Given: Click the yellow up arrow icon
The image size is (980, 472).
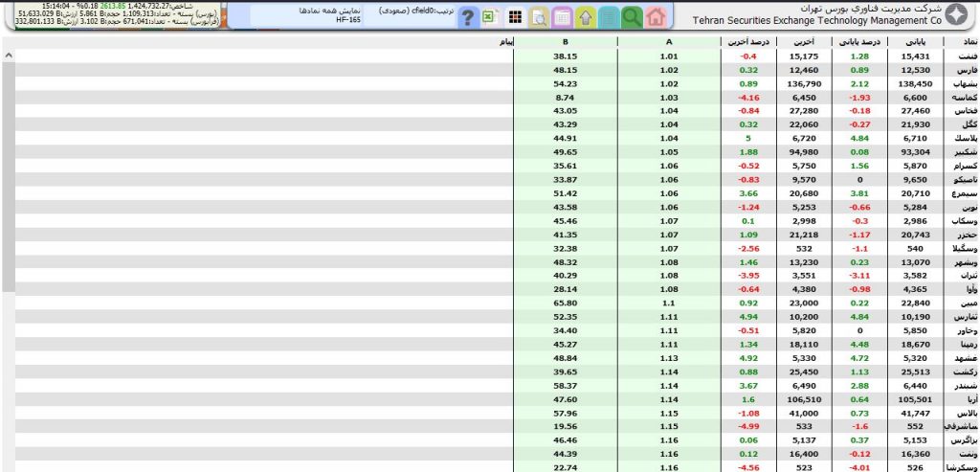Looking at the screenshot, I should (585, 16).
